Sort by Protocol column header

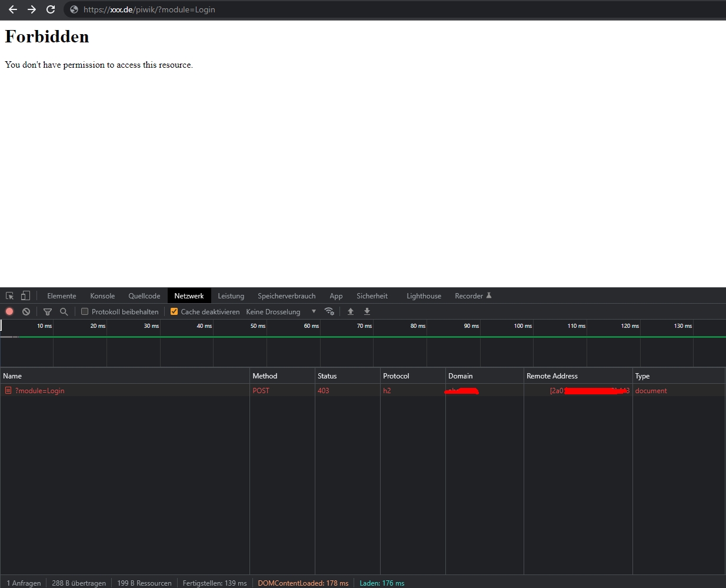[413, 376]
